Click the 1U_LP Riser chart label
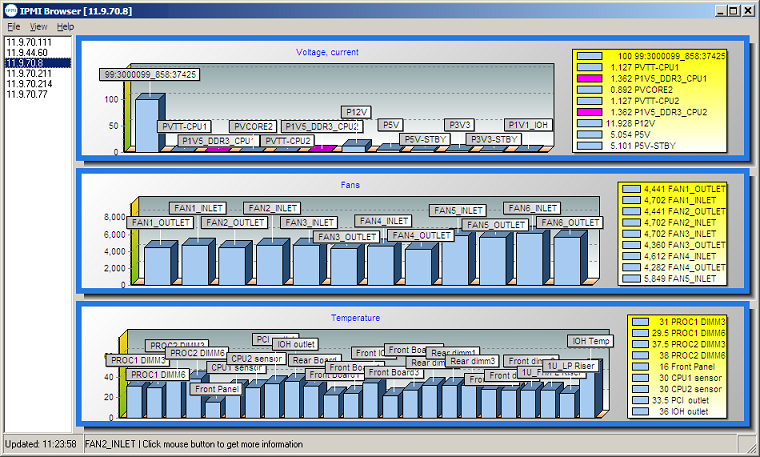Screen dimensions: 760x457 click(x=570, y=366)
